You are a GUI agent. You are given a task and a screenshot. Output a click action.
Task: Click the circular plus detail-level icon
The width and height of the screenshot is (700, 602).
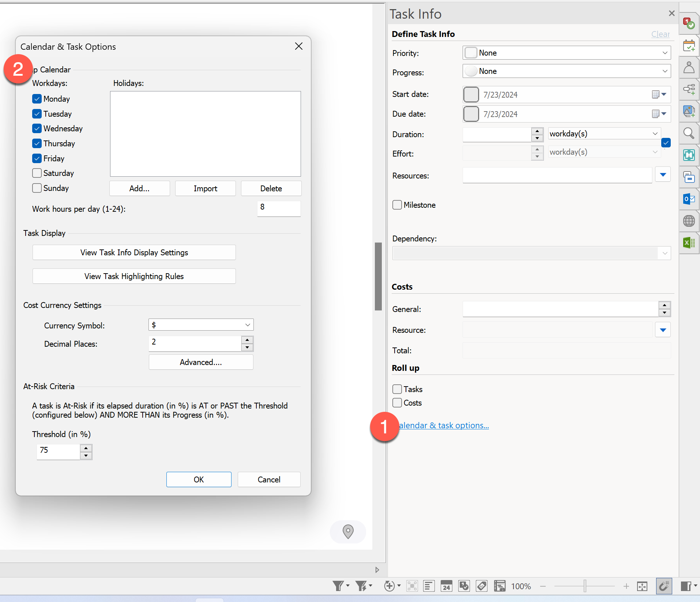click(389, 586)
